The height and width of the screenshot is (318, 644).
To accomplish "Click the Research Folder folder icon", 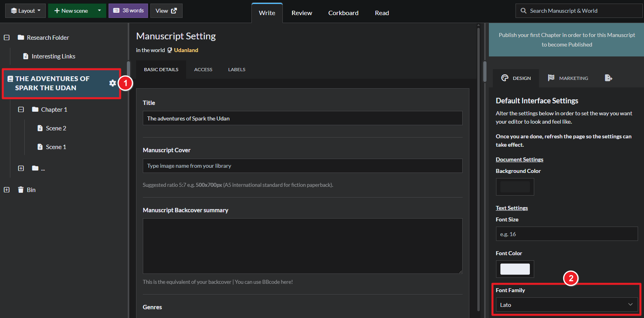I will [21, 37].
